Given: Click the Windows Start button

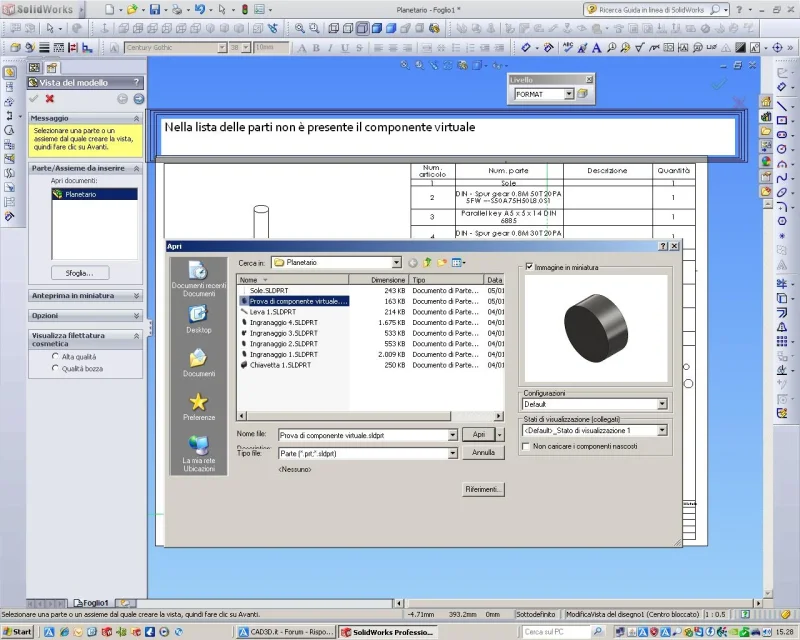Looking at the screenshot, I should click(x=18, y=631).
